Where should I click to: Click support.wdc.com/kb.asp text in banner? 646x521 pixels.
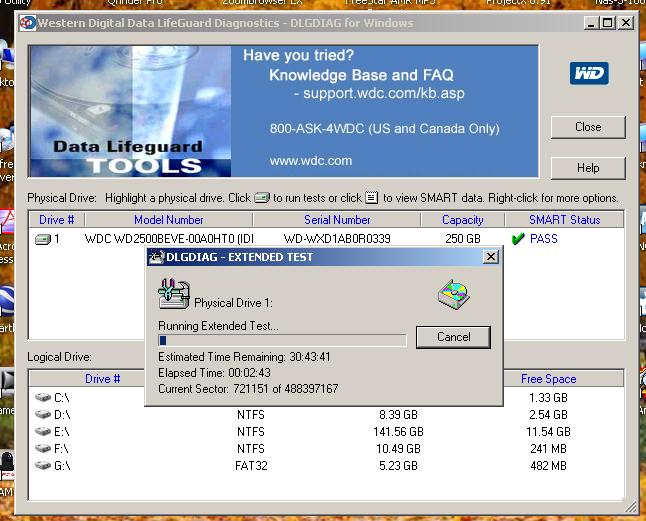(x=384, y=93)
